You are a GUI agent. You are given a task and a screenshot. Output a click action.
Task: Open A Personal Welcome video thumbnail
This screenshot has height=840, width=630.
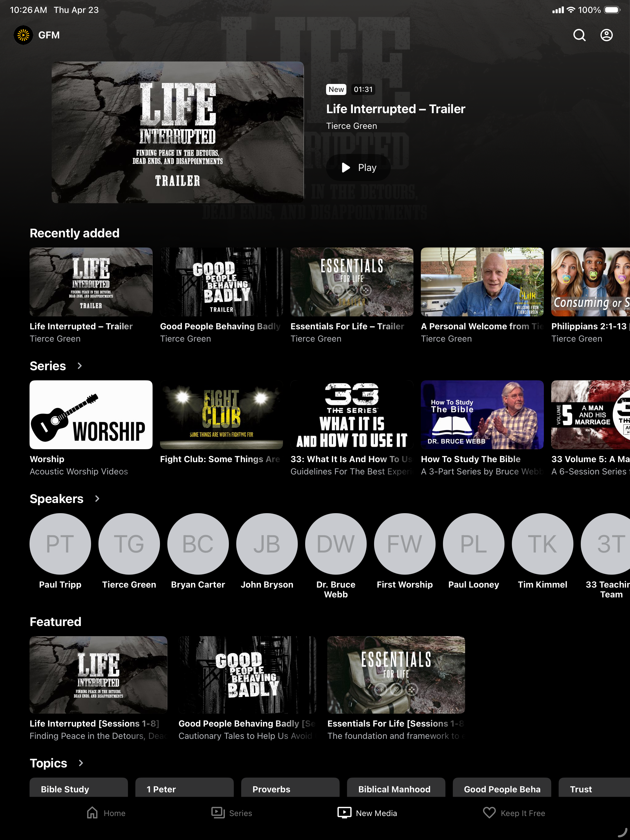click(x=482, y=282)
